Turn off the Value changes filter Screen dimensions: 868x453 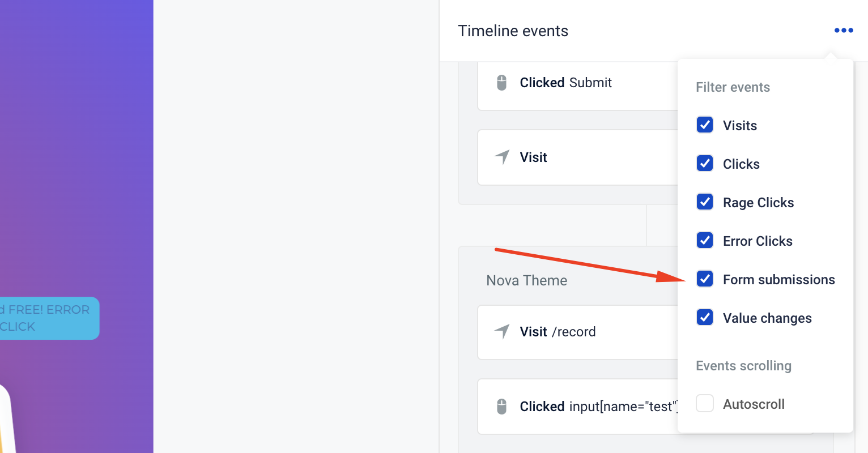click(x=705, y=318)
